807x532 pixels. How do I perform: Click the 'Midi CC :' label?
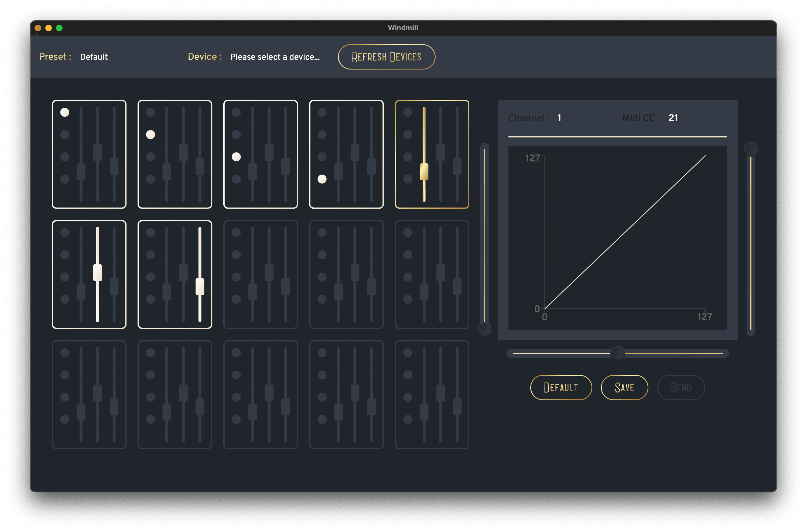tap(641, 118)
